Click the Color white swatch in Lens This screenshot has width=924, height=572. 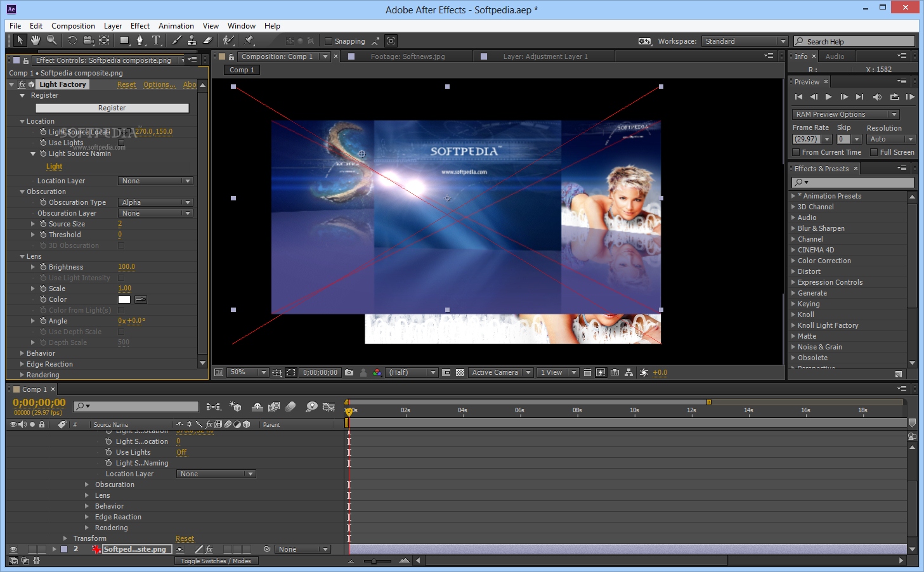pyautogui.click(x=124, y=299)
